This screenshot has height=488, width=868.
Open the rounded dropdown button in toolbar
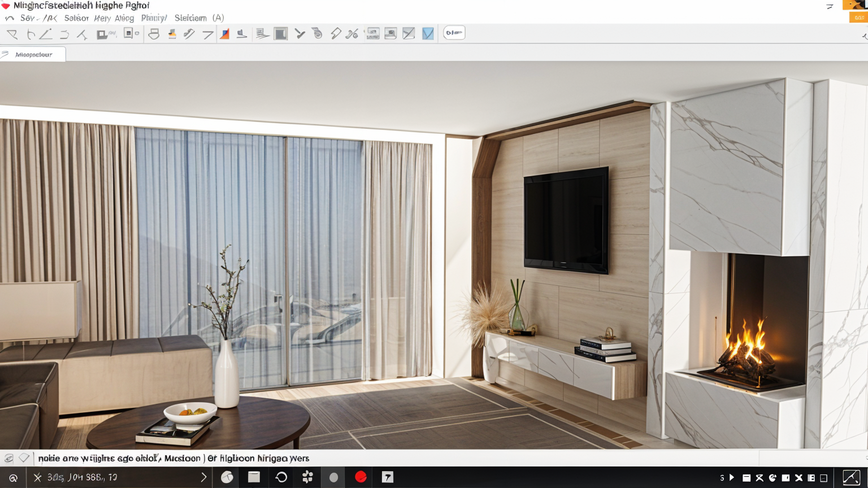click(454, 33)
